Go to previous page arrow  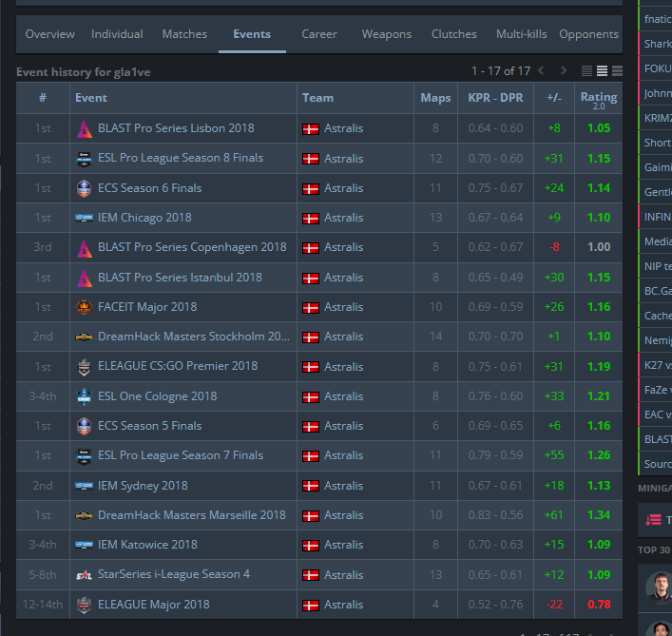[541, 70]
